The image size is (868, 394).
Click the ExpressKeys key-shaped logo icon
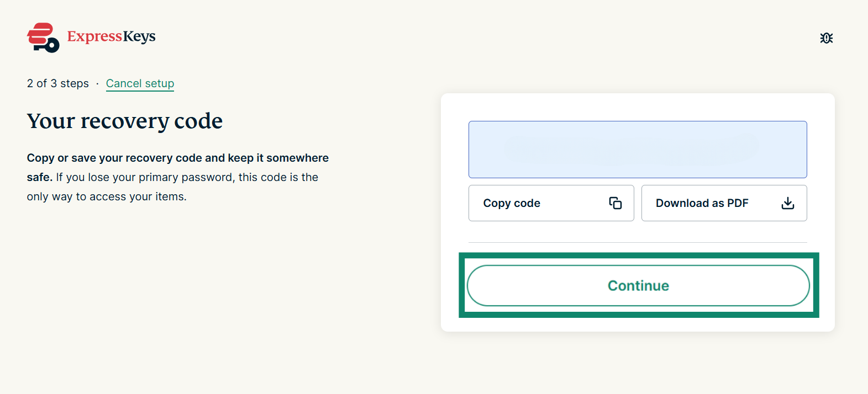(x=43, y=38)
